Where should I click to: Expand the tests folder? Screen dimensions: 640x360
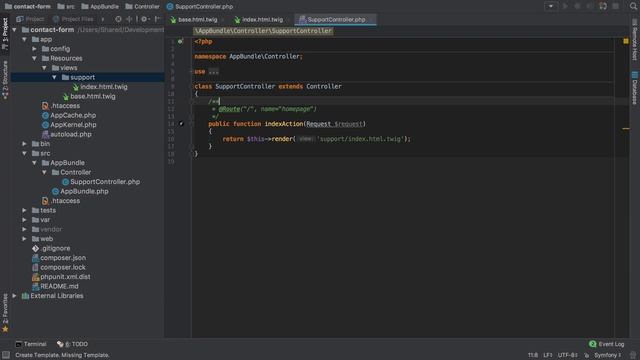[24, 210]
